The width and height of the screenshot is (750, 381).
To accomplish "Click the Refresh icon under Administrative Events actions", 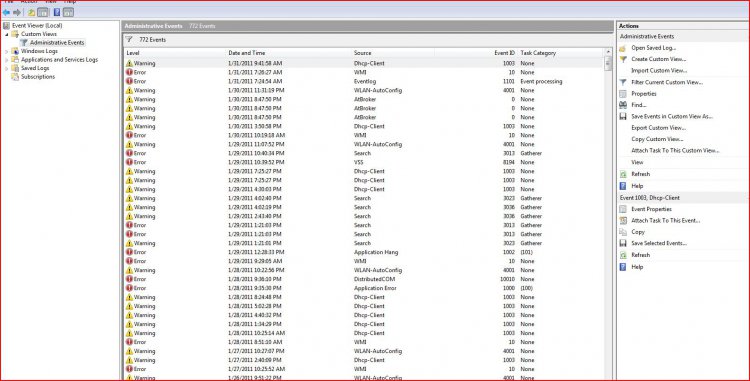I will tap(623, 174).
